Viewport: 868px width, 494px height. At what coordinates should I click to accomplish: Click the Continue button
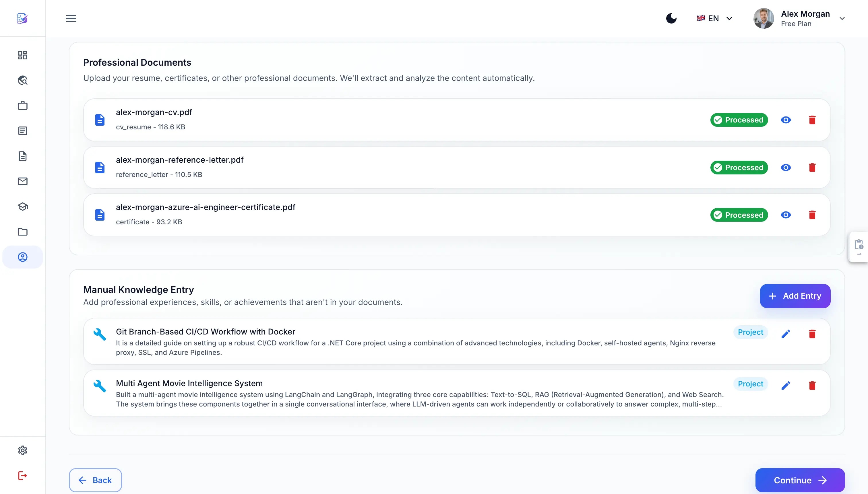click(800, 480)
